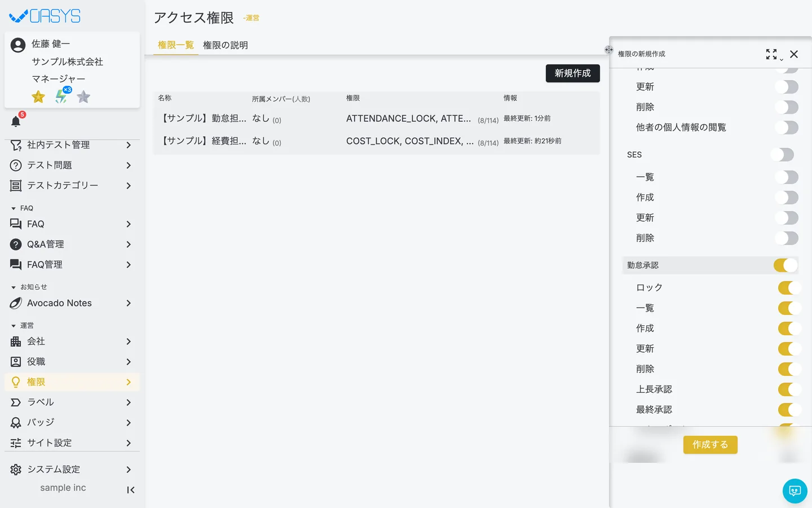Select 権限 in the sidebar menu

pyautogui.click(x=72, y=382)
